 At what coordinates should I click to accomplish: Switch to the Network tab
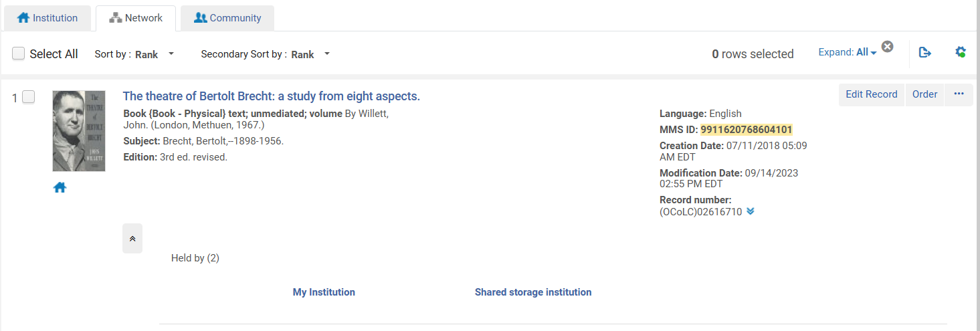[x=136, y=18]
